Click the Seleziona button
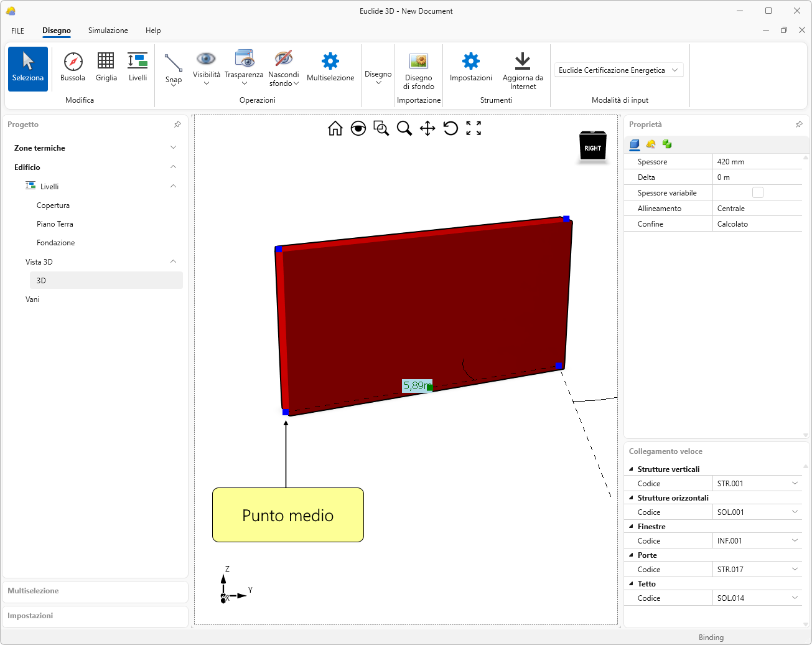The image size is (812, 645). pos(28,68)
